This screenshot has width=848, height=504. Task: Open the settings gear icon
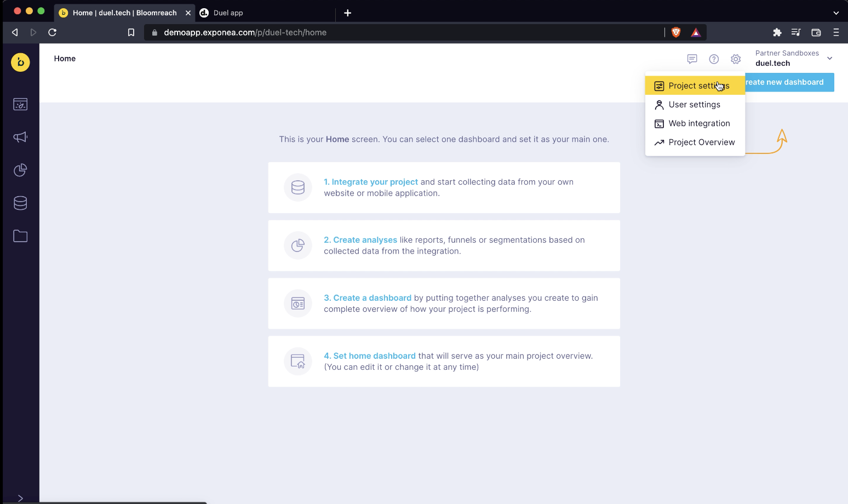(736, 59)
